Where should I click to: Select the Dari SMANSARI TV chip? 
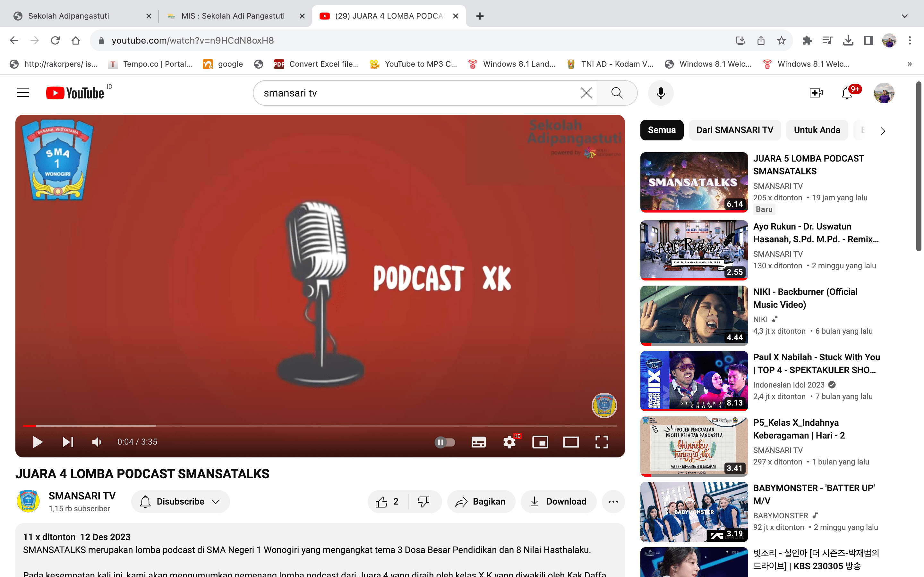tap(735, 130)
